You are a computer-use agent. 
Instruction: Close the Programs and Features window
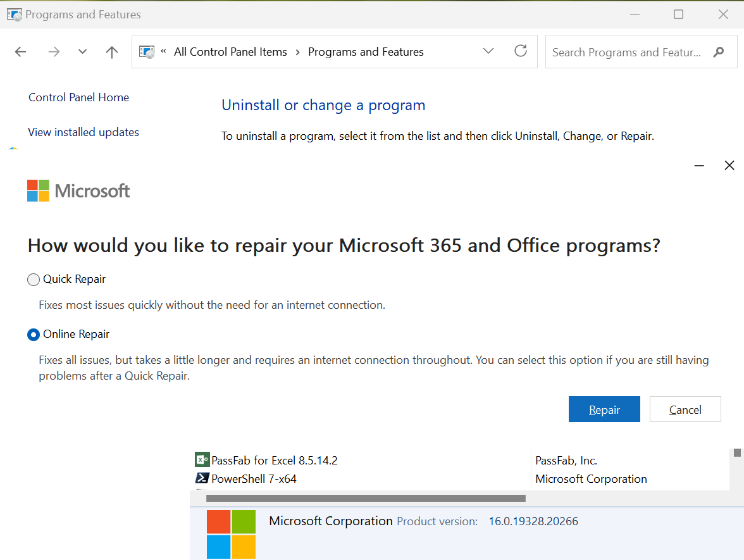pos(723,14)
